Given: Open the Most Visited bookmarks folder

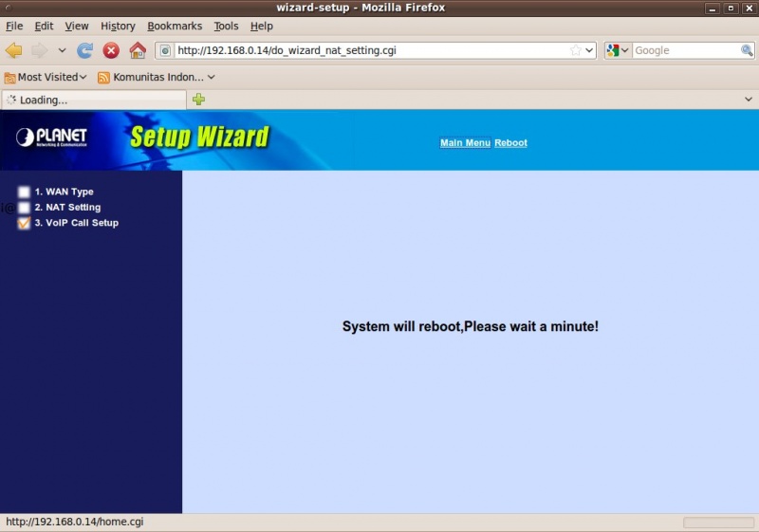Looking at the screenshot, I should [46, 78].
